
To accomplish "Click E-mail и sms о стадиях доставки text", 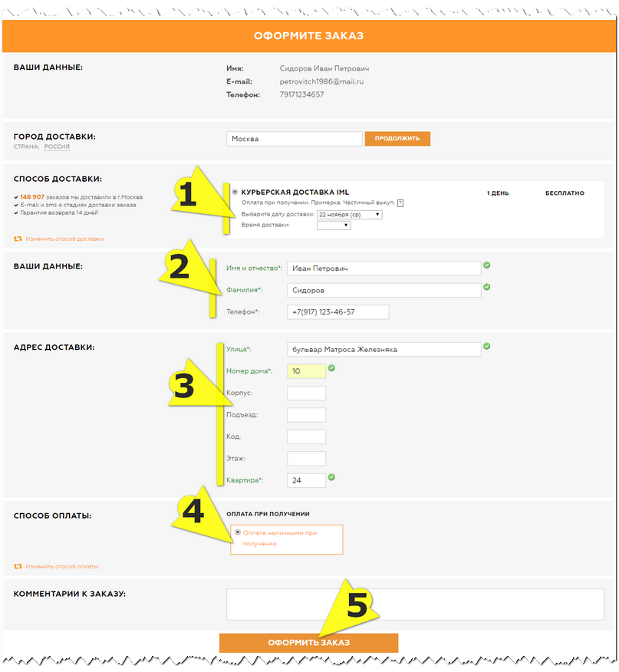I will (x=78, y=205).
